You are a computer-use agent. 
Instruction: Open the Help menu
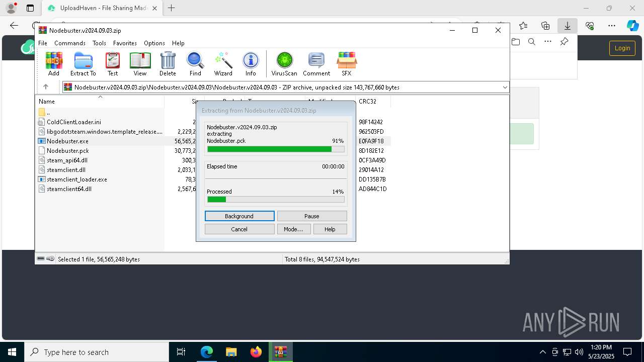click(178, 43)
